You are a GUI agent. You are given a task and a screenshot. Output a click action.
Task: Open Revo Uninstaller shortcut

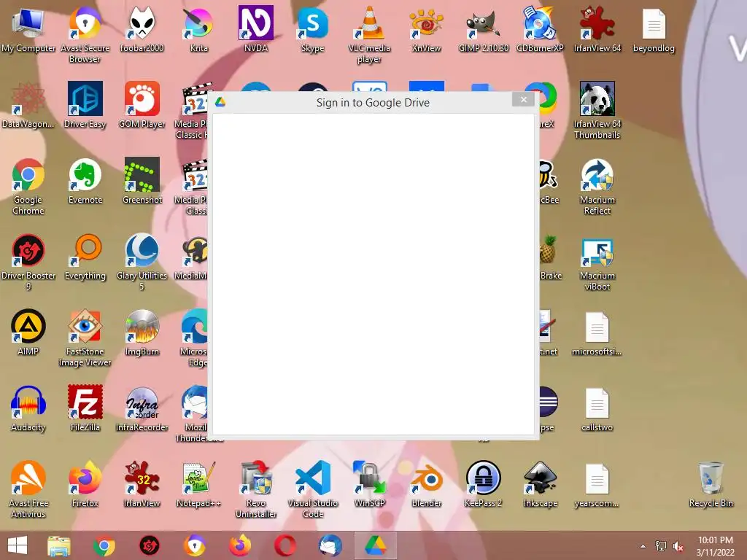(x=256, y=489)
